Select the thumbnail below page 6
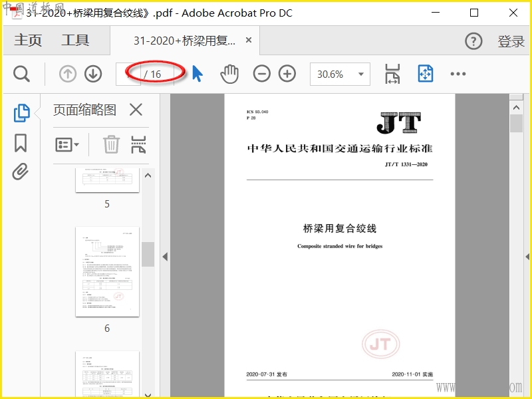This screenshot has width=532, height=399. click(107, 374)
